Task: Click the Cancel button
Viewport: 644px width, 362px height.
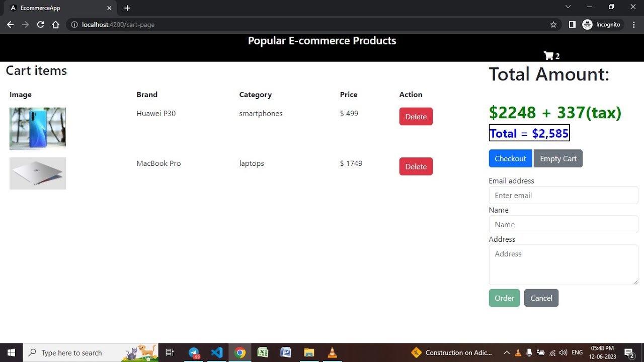Action: 541,298
